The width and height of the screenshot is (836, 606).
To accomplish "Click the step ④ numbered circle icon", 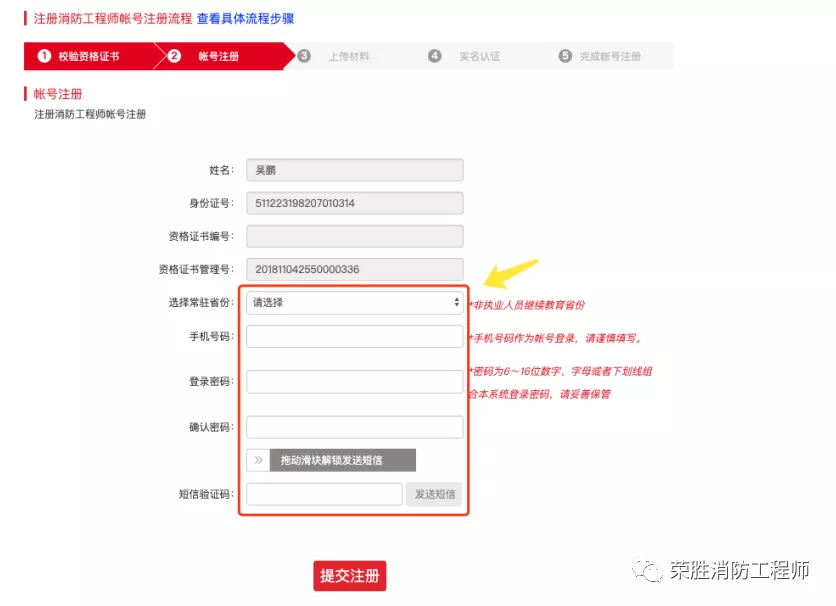I will [x=435, y=57].
